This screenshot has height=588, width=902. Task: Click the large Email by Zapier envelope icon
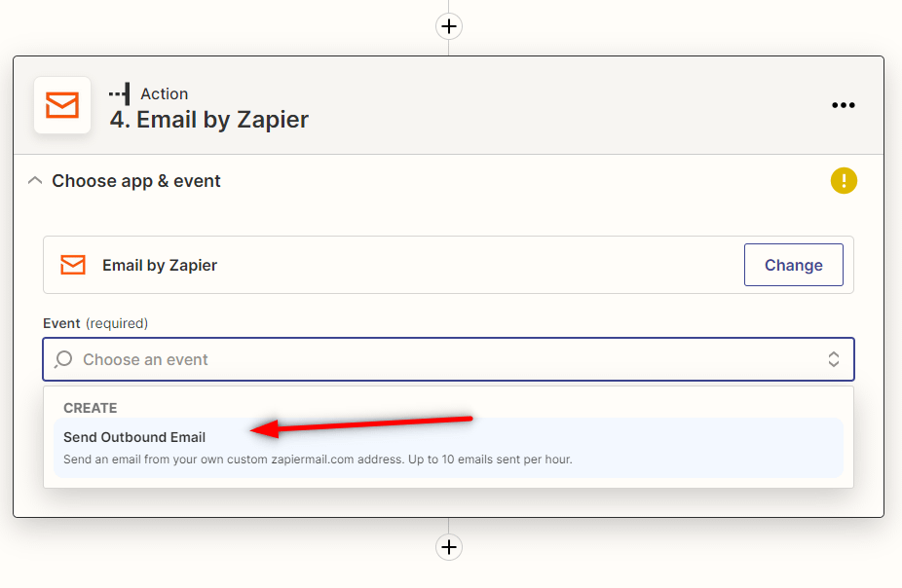pos(62,105)
